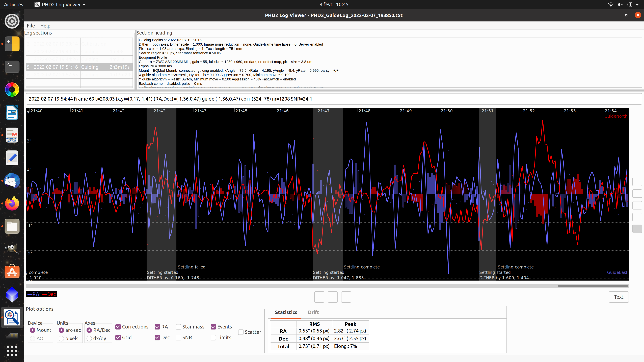
Task: Open the Calculator from the dock
Action: [12, 44]
